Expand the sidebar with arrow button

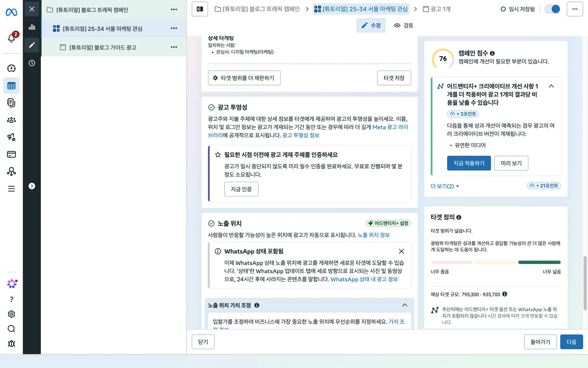[x=32, y=186]
